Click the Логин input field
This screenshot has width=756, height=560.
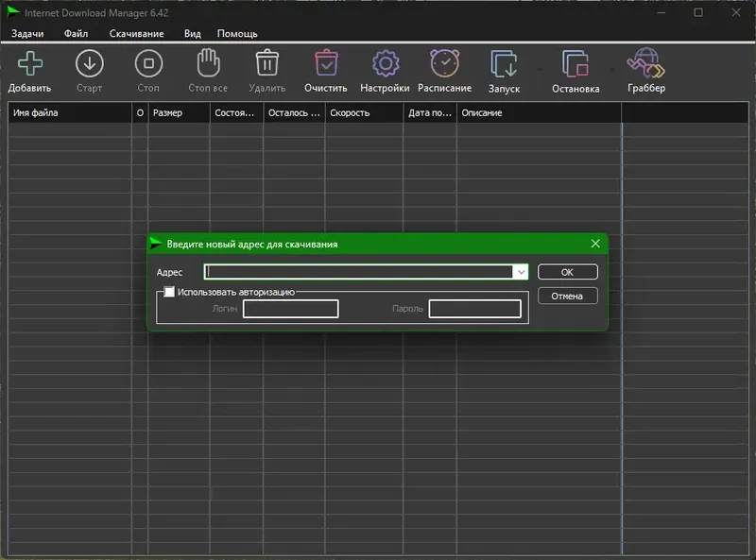coord(291,309)
